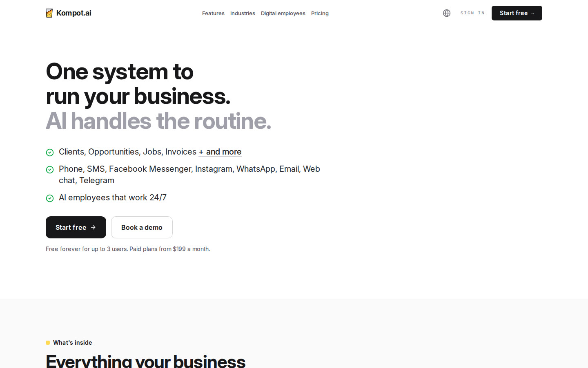588x368 pixels.
Task: Click check icon beside Clients, Opportunities line
Action: point(50,153)
